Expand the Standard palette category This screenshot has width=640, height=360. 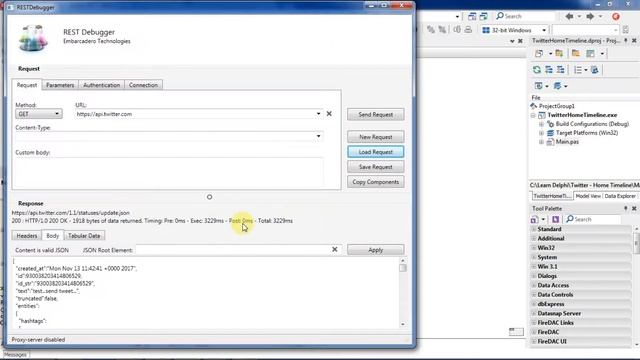pos(534,229)
